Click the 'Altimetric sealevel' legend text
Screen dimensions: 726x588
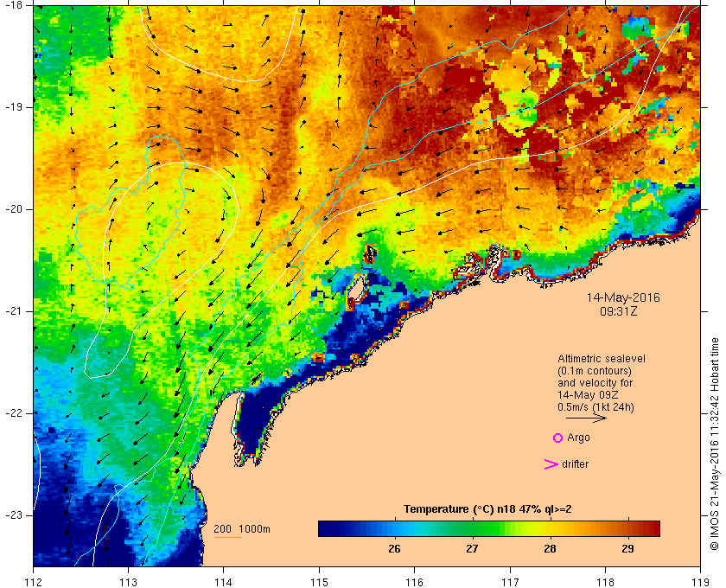pos(602,359)
